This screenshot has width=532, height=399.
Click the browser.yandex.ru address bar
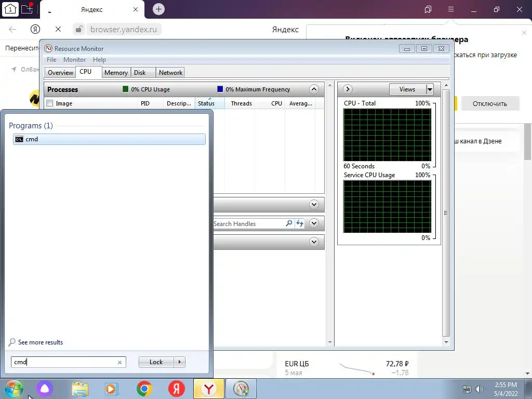click(124, 30)
